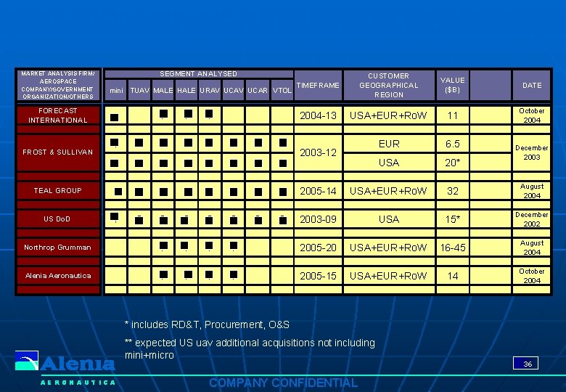Select the 'TEAL GROUP' row label
Screen dimensions: 566x392
coord(58,191)
